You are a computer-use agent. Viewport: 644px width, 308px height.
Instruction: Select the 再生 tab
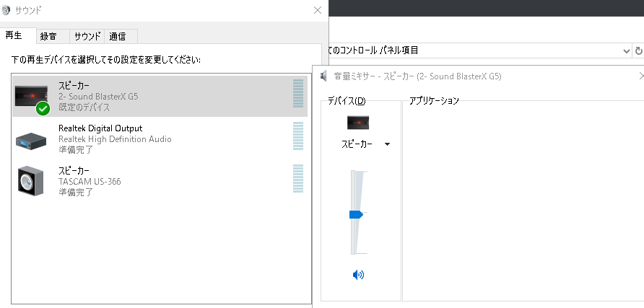click(x=14, y=35)
